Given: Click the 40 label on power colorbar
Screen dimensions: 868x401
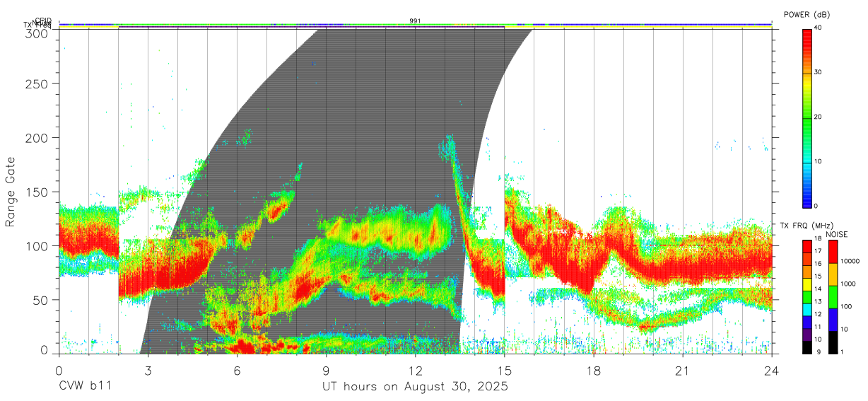Looking at the screenshot, I should 818,28.
